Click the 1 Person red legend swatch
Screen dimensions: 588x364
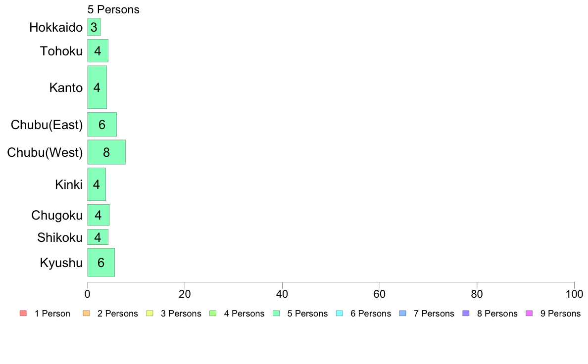[23, 314]
